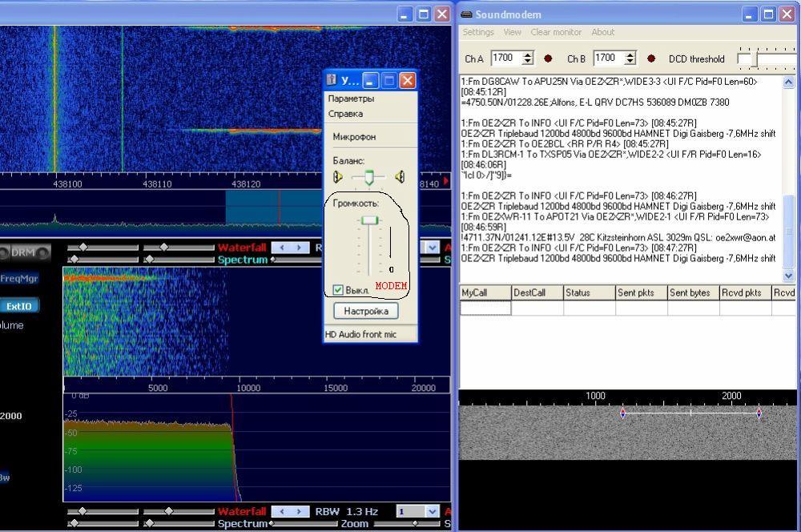Click the right speaker balance icon
This screenshot has width=801, height=532.
click(x=400, y=177)
